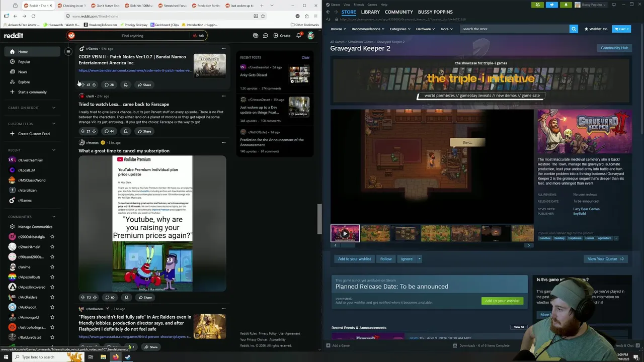The height and width of the screenshot is (362, 644).
Task: Favorite r/Apexrollouts with its star
Action: pos(52,277)
